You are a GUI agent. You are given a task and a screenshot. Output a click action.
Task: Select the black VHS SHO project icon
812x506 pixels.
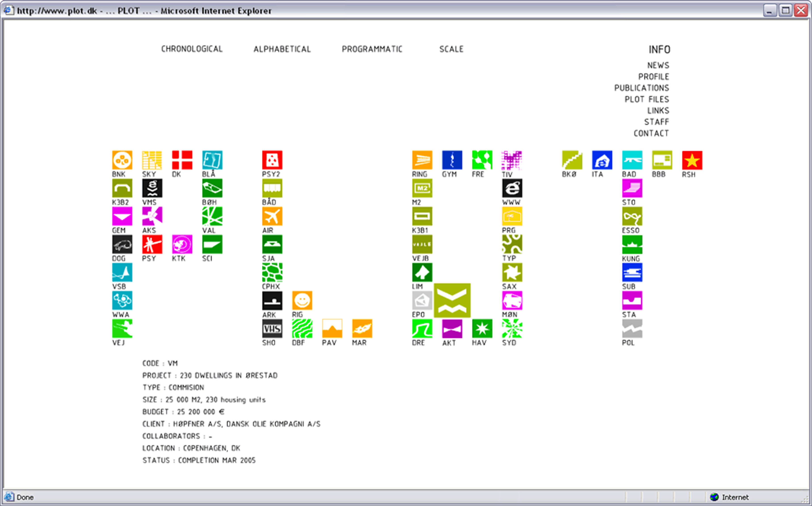(272, 329)
